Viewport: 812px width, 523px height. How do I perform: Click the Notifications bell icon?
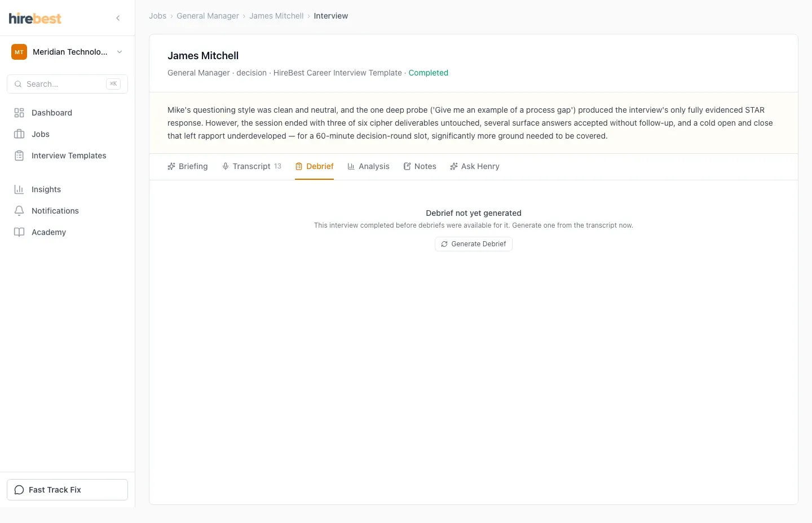pyautogui.click(x=19, y=211)
